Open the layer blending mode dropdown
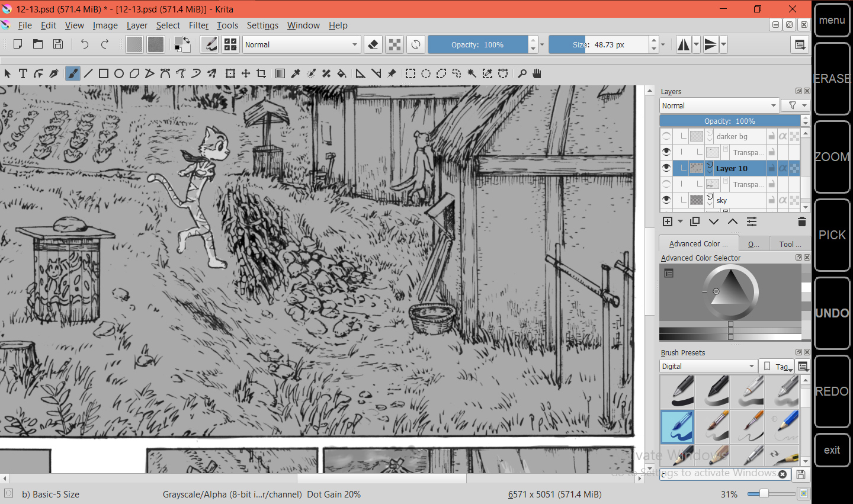853x504 pixels. tap(719, 105)
